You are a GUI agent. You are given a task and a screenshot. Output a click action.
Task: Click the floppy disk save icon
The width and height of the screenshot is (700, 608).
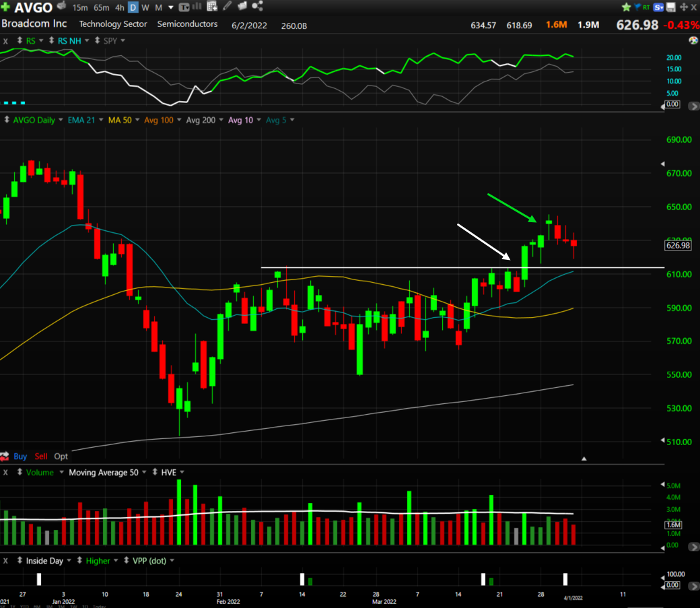[x=670, y=7]
